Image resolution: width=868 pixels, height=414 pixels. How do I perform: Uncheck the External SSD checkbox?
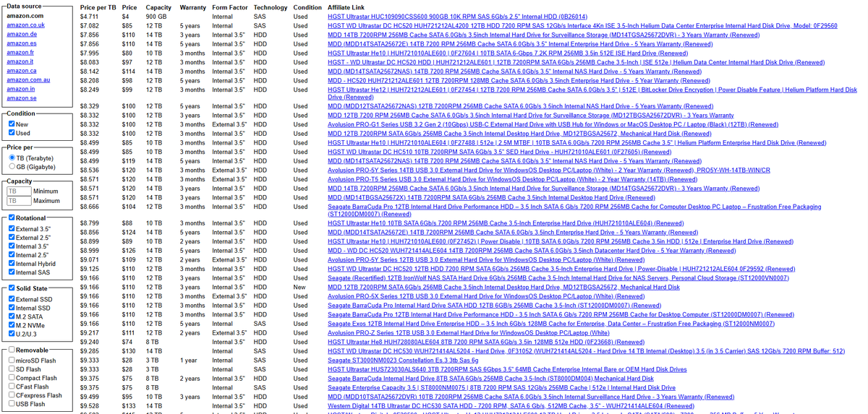(x=12, y=299)
